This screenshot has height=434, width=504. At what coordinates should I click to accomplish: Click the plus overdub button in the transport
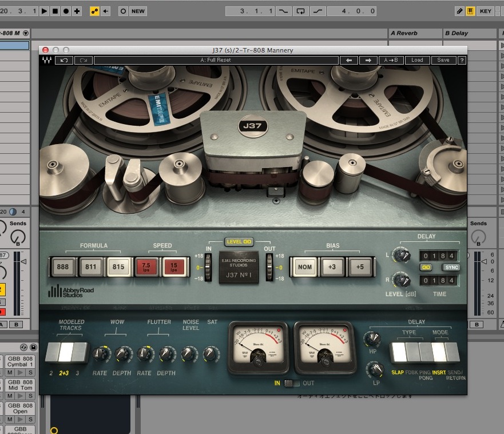point(77,11)
